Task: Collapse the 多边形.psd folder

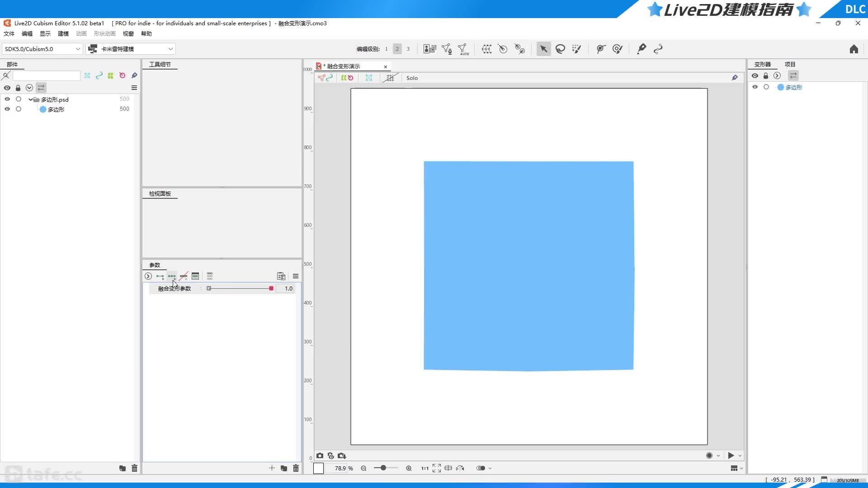Action: pos(30,99)
